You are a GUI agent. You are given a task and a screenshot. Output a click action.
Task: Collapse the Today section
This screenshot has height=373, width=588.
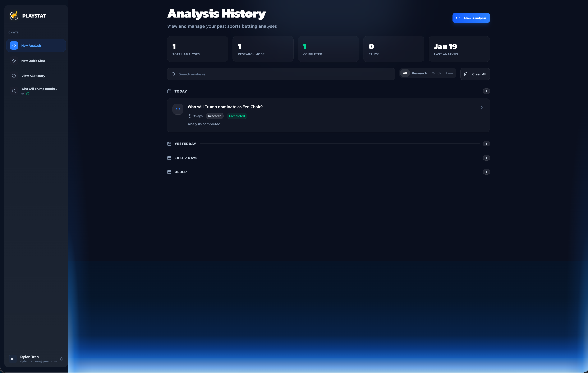click(328, 91)
